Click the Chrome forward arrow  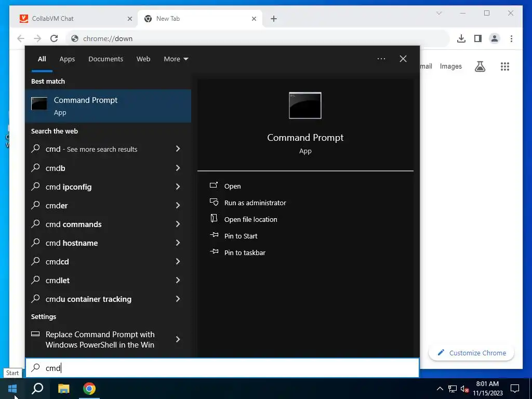37,38
